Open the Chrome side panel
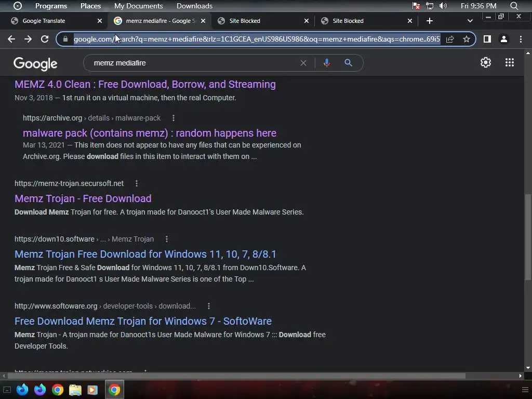 click(487, 39)
